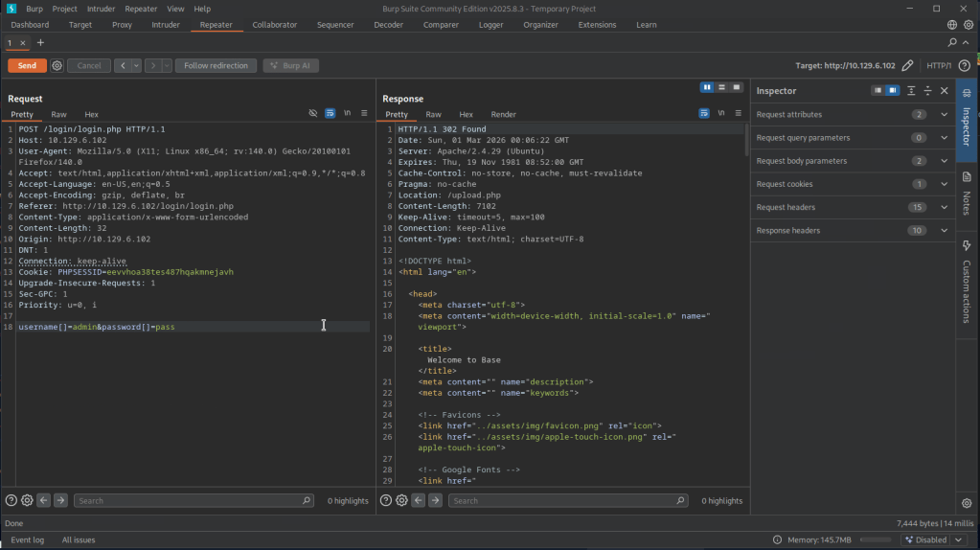This screenshot has width=980, height=550.
Task: Expand the Request cookies section
Action: tap(944, 184)
